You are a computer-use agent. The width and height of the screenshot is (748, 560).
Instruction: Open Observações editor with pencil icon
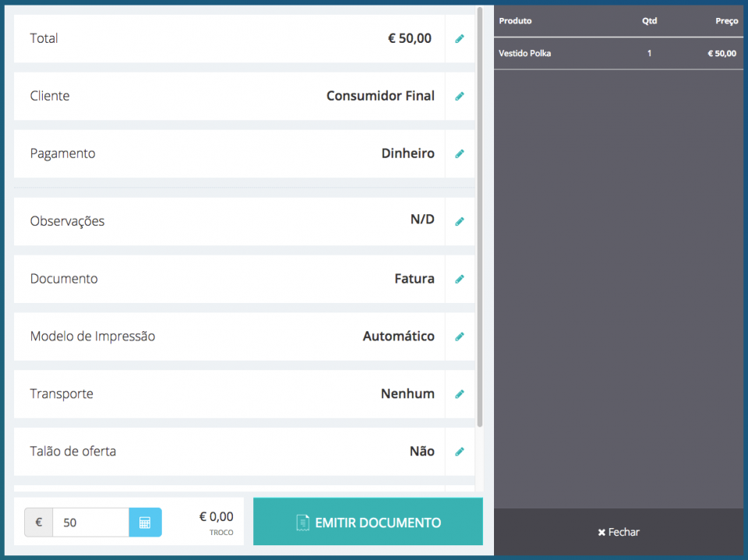tap(459, 221)
